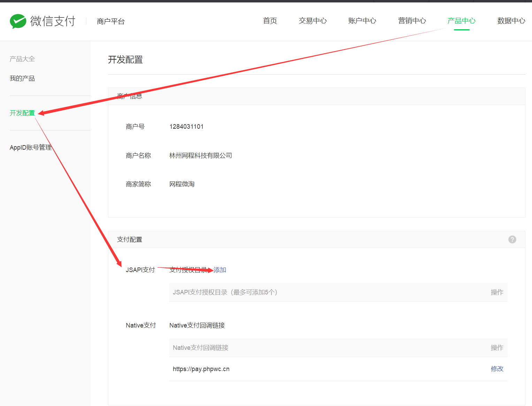Click 商户平台 next to the logo
Image resolution: width=532 pixels, height=406 pixels.
point(111,21)
